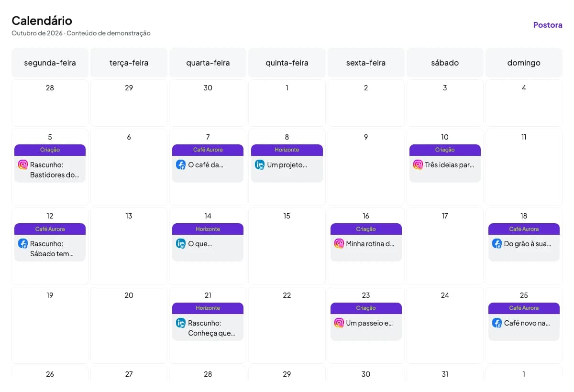
Task: Select the day 20 calendar cell
Action: coord(129,325)
